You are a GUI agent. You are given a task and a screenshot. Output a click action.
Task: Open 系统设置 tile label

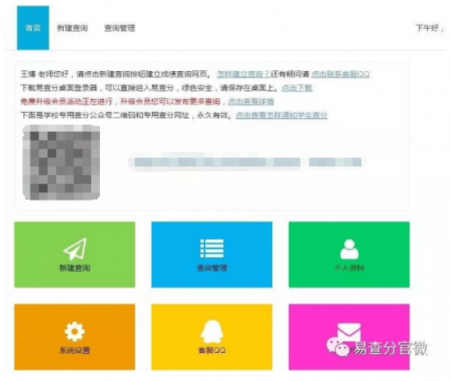(x=75, y=350)
